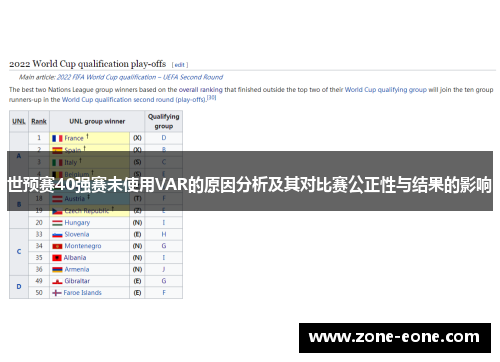
Task: Click the Slovenia flag icon
Action: (57, 235)
